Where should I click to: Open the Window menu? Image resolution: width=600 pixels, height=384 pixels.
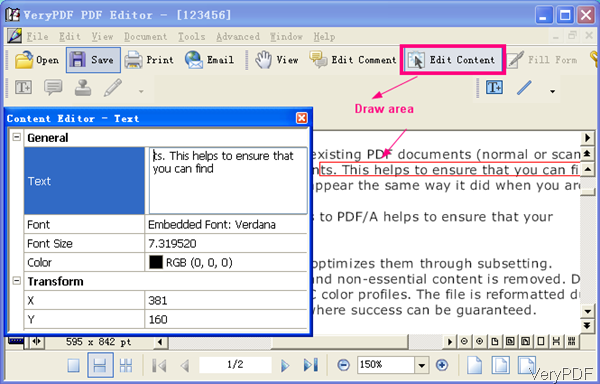click(287, 37)
